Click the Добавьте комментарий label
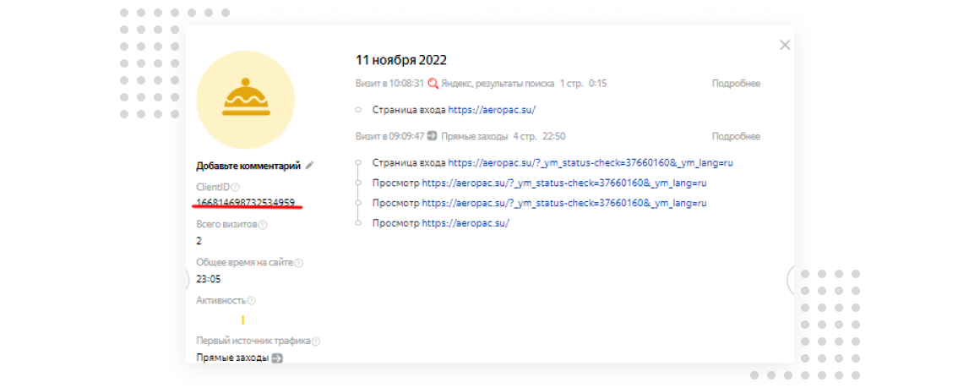 248,167
